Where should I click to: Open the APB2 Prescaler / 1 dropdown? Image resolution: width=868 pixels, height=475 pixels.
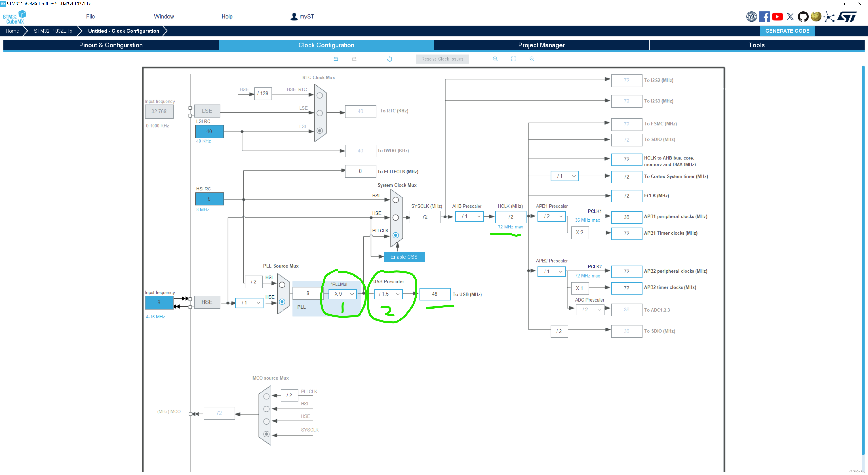tap(552, 272)
